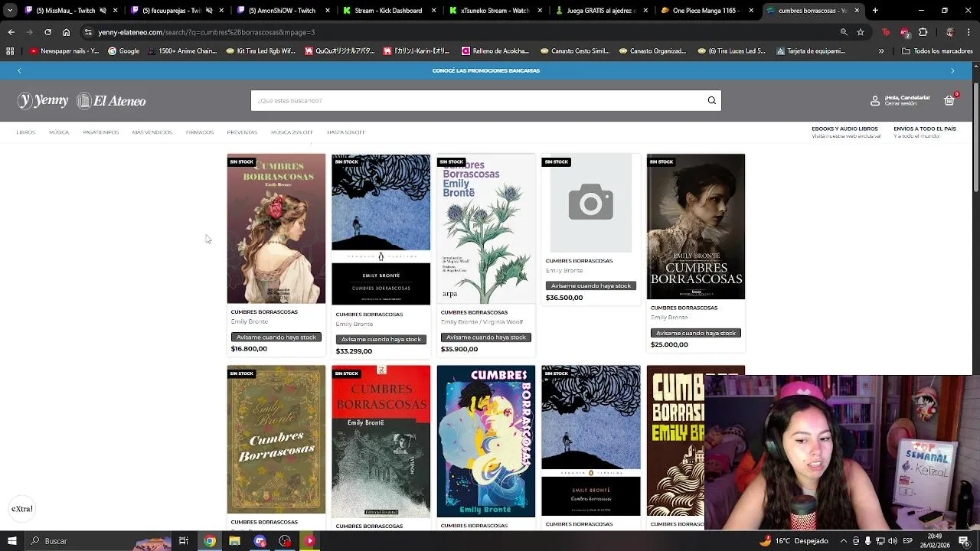This screenshot has height=551, width=980.
Task: Click Avisame cuando haya stock for $16.800,00 book
Action: point(276,337)
